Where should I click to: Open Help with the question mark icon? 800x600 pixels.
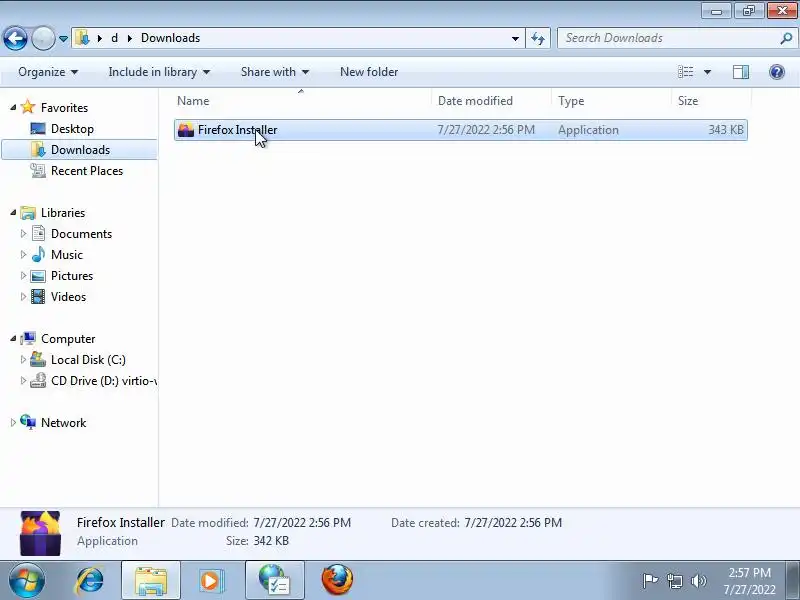point(777,72)
